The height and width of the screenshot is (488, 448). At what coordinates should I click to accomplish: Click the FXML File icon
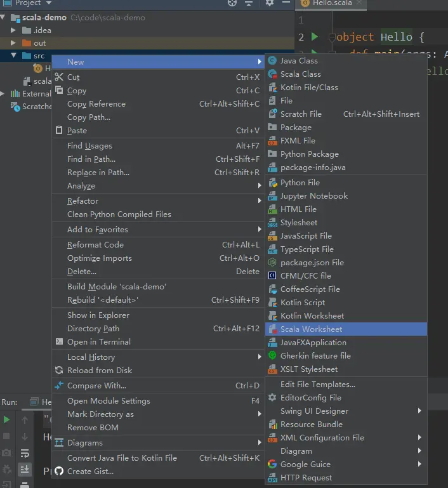pos(272,141)
